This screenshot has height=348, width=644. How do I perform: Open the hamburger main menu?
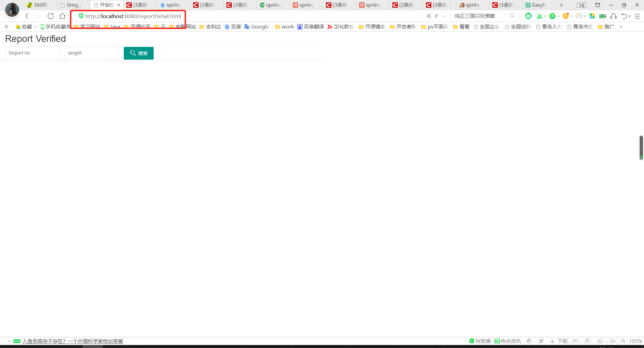637,16
